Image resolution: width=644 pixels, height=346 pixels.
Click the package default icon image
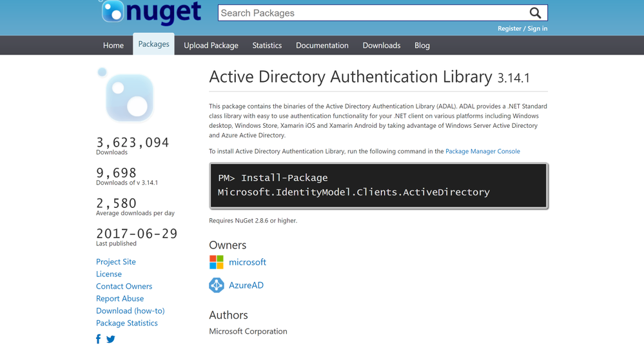[x=126, y=96]
